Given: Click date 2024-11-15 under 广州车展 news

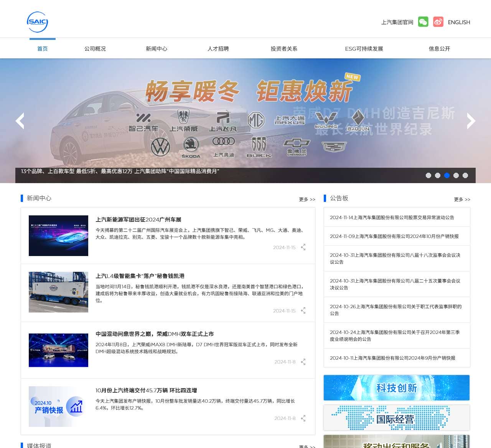Looking at the screenshot, I should (x=284, y=248).
